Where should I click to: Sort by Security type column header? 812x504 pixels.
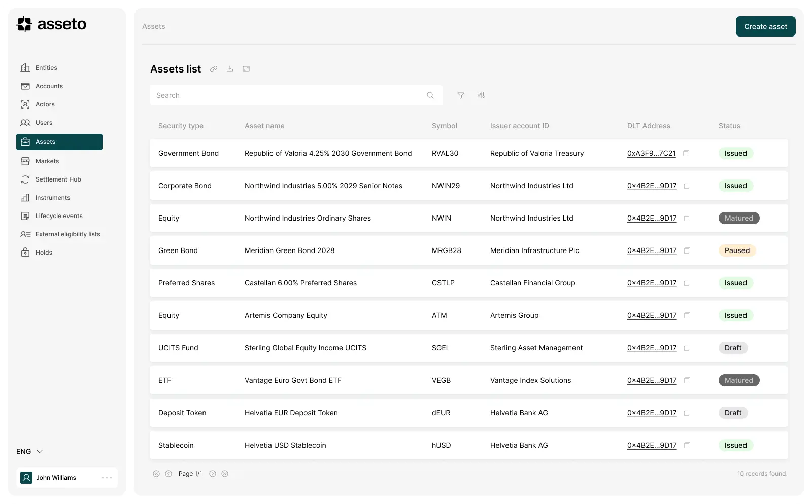[181, 126]
